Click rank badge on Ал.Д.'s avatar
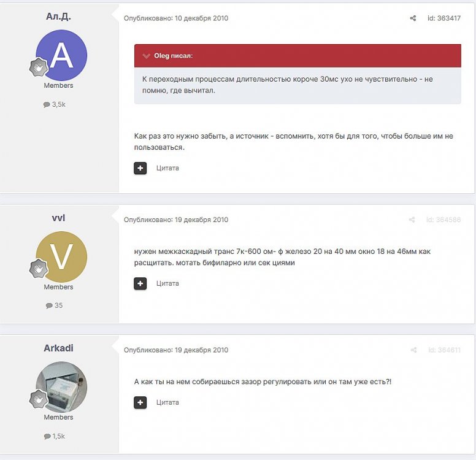The width and height of the screenshot is (476, 460). (x=38, y=67)
